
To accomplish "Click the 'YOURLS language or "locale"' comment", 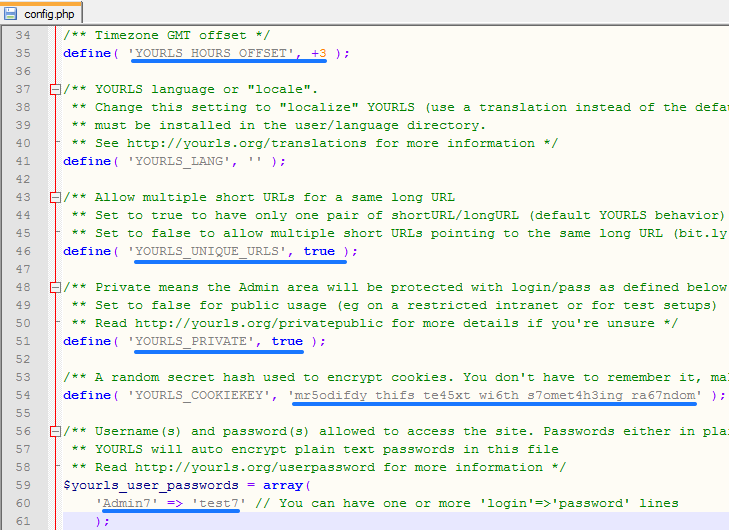I will (191, 89).
